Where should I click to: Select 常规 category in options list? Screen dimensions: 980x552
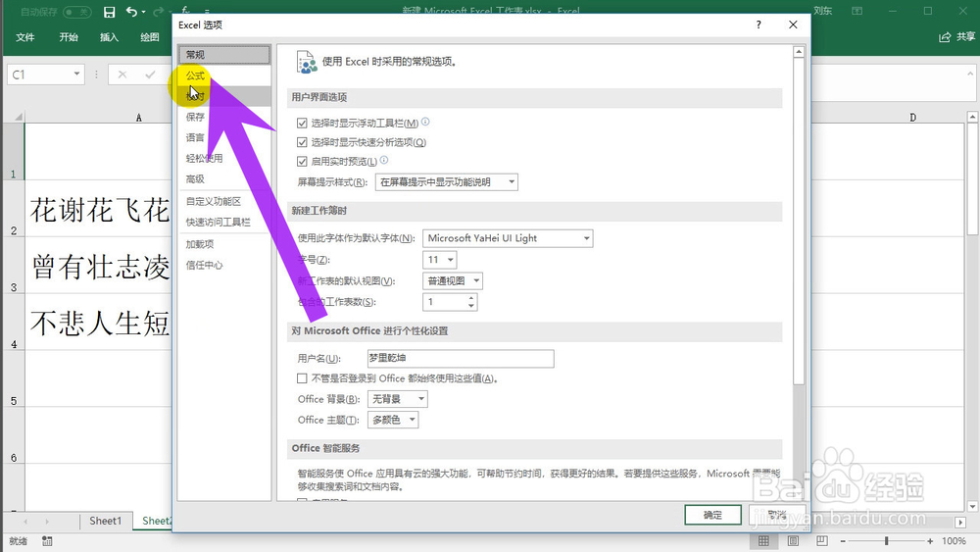224,55
